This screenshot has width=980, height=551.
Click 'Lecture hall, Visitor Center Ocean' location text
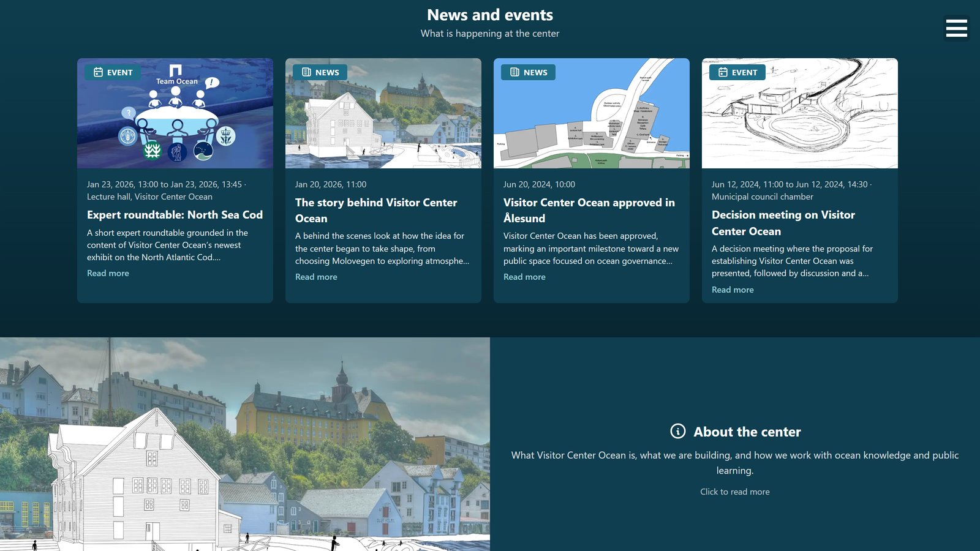[149, 197]
